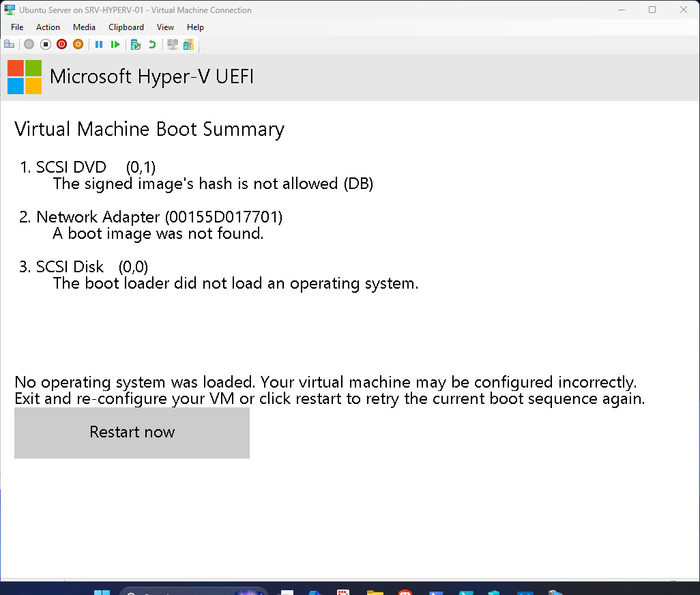Reset the VM using the green reset icon
Screen dimensions: 700x595
[115, 44]
